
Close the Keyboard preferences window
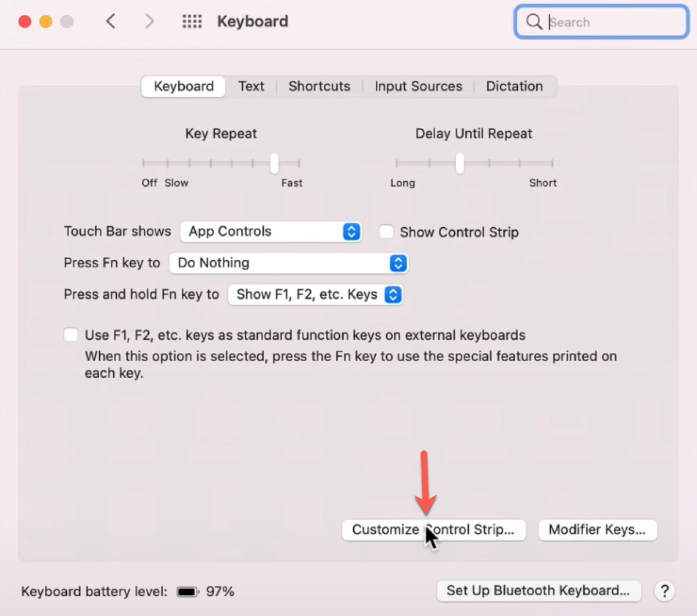25,22
